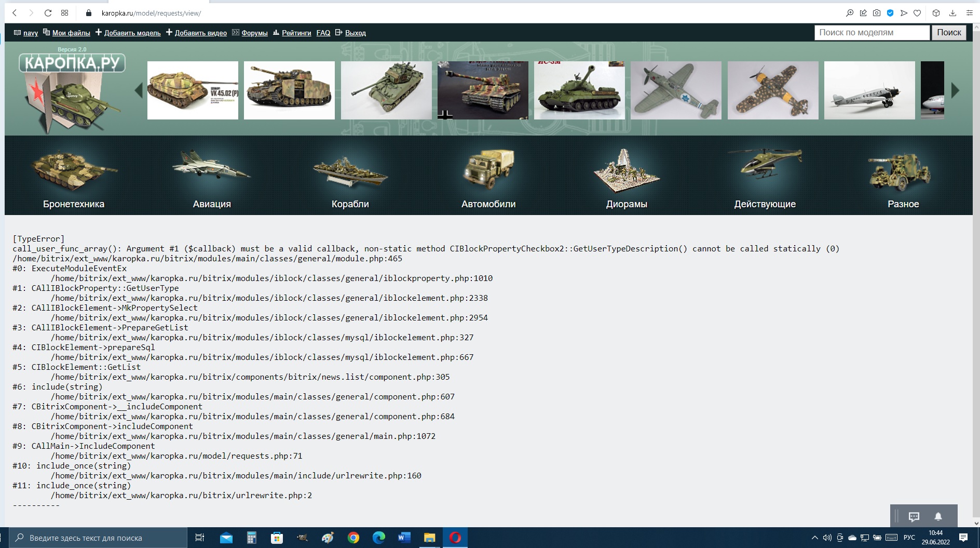Open the Opera downloads icon
Screen dimensions: 980x548
point(952,13)
